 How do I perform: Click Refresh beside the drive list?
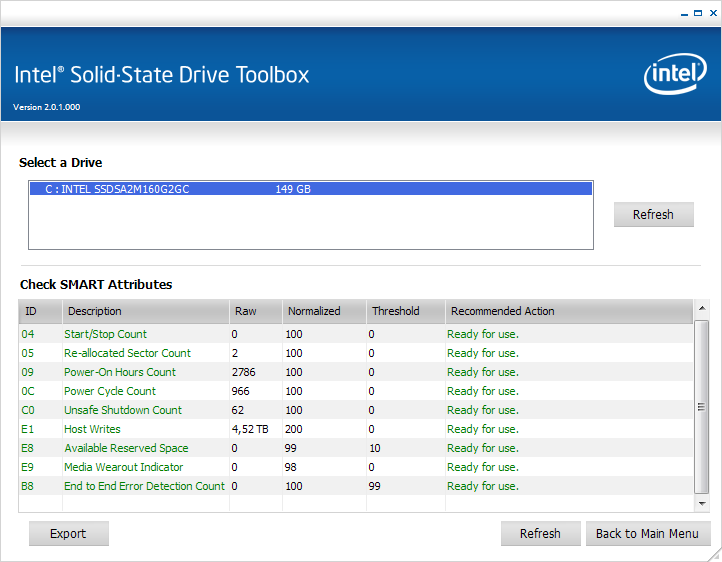653,214
